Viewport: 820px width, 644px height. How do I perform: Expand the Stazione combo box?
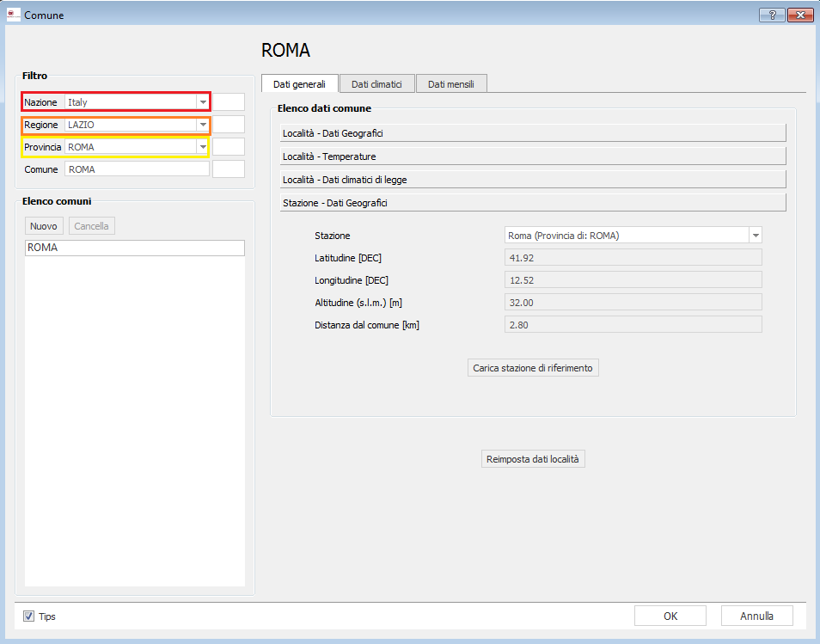(755, 236)
